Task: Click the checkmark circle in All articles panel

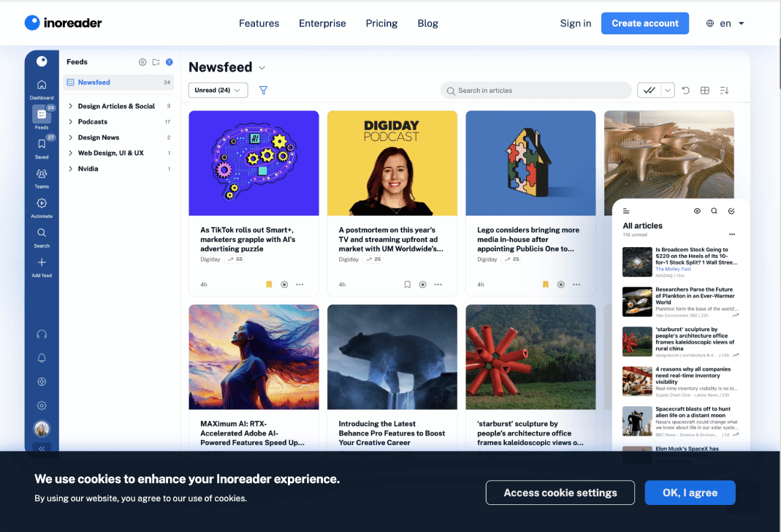Action: point(731,211)
